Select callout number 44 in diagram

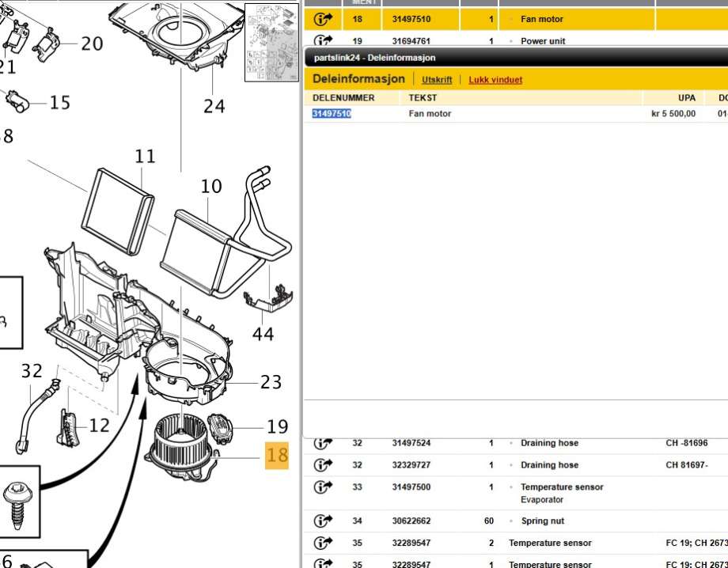[263, 334]
